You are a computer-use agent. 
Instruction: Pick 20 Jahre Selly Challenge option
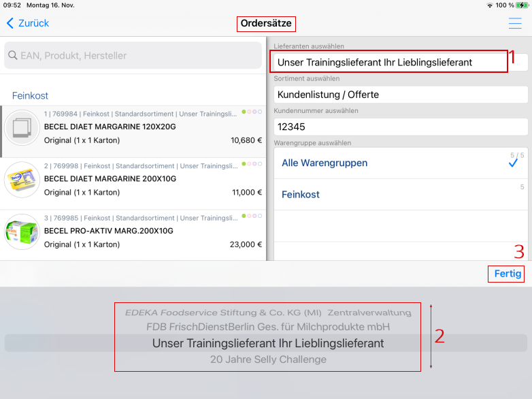268,360
